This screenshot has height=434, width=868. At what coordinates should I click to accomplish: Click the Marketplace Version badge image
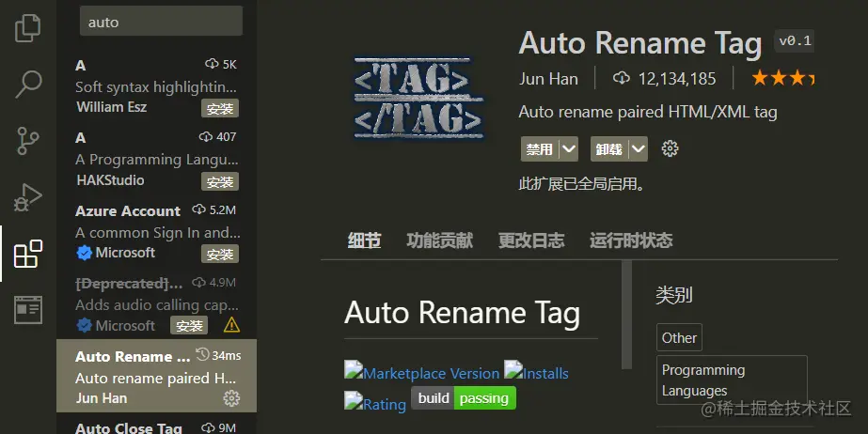pyautogui.click(x=354, y=369)
